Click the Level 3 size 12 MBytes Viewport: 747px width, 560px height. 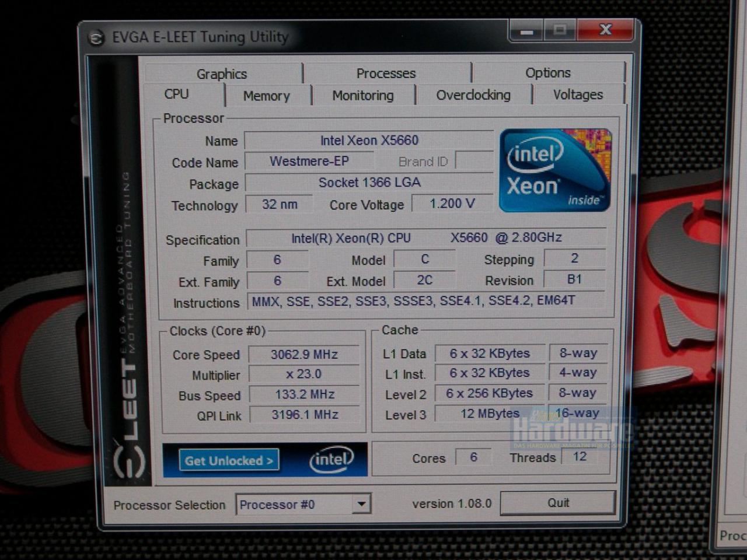490,414
